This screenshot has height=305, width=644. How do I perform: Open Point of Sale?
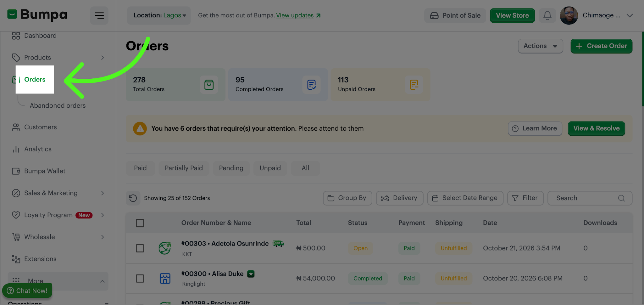pyautogui.click(x=455, y=15)
